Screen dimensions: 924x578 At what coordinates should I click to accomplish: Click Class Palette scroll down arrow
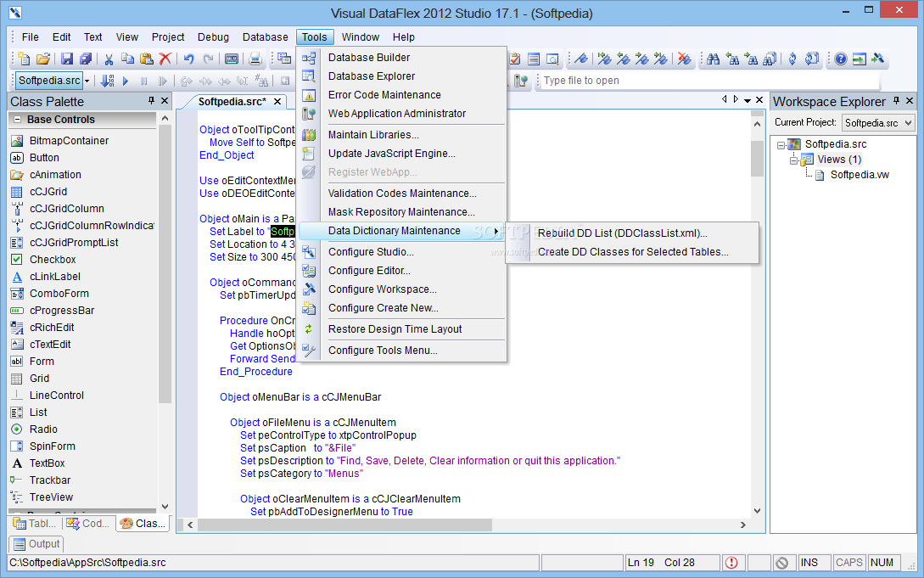165,507
